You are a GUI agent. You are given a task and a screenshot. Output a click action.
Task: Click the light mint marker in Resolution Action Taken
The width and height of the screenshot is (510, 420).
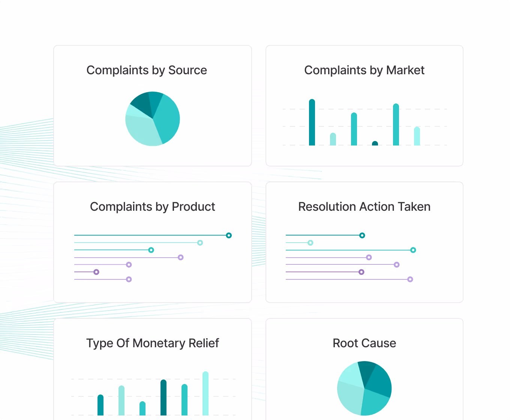[x=310, y=243]
